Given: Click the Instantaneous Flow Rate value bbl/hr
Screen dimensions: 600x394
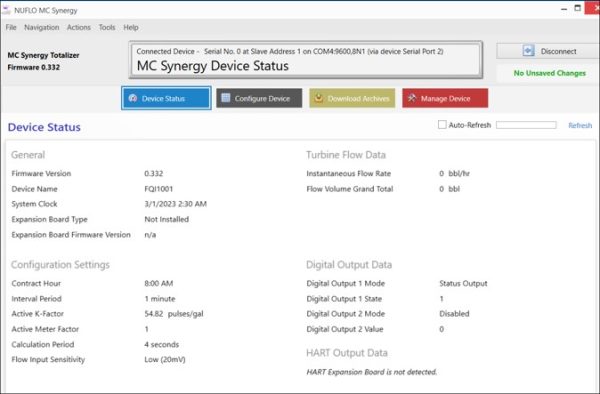Looking at the screenshot, I should (454, 174).
